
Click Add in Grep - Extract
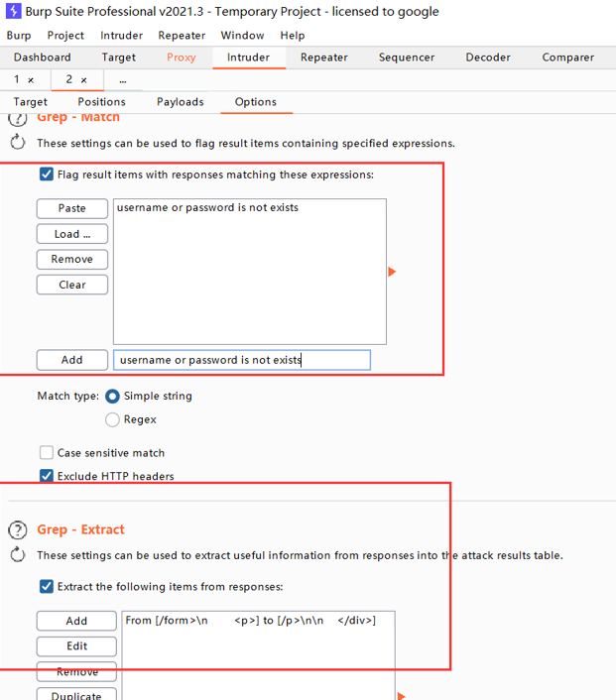pyautogui.click(x=76, y=621)
